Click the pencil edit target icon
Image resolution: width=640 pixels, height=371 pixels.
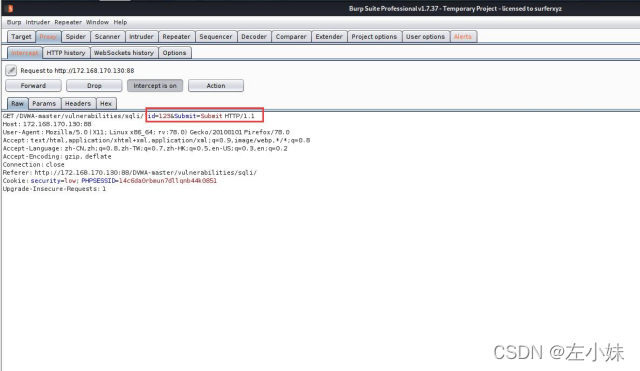[x=11, y=71]
